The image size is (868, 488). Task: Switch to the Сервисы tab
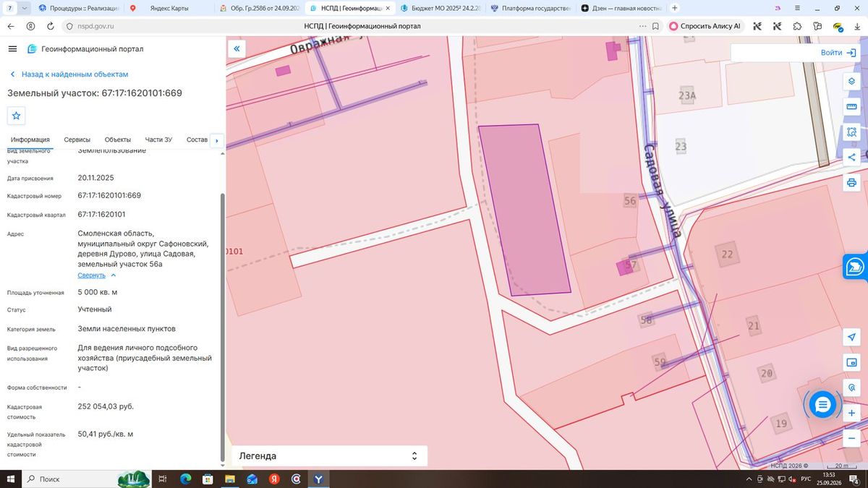tap(77, 140)
